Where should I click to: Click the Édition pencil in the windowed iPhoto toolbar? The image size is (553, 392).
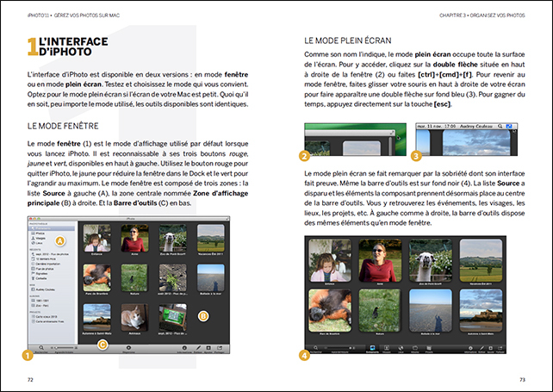[198, 348]
